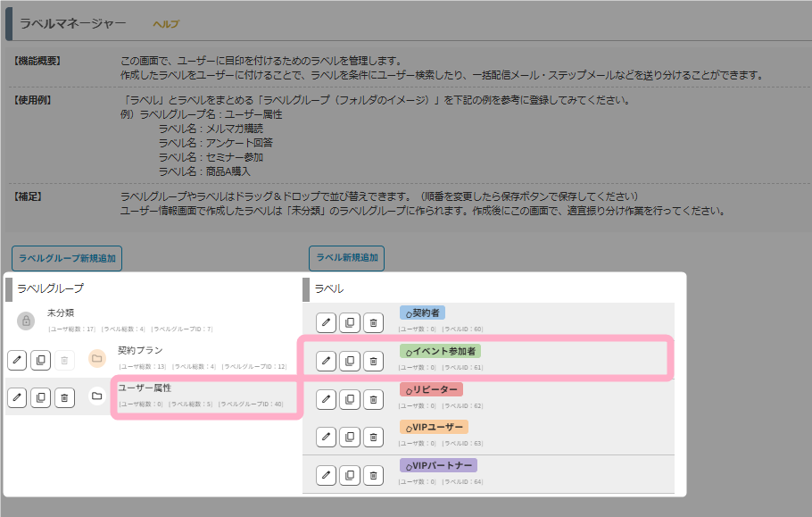Click the folder icon of 契約プラン

click(97, 359)
